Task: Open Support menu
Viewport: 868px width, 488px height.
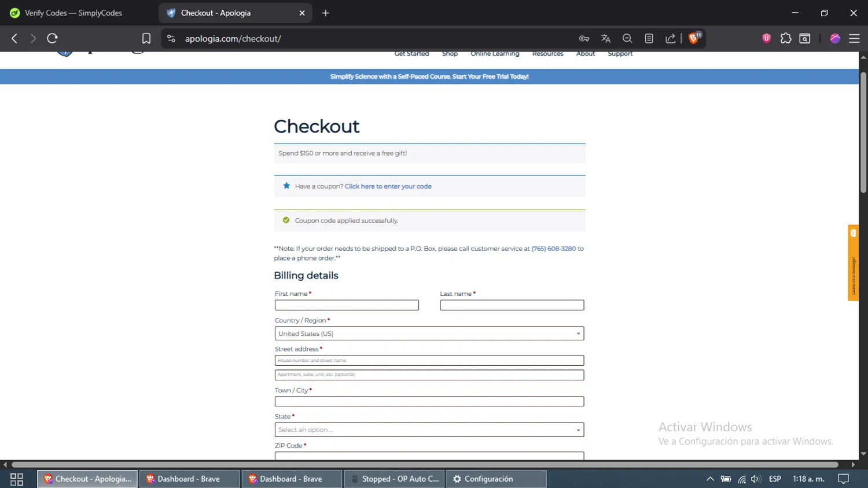Action: 620,53
